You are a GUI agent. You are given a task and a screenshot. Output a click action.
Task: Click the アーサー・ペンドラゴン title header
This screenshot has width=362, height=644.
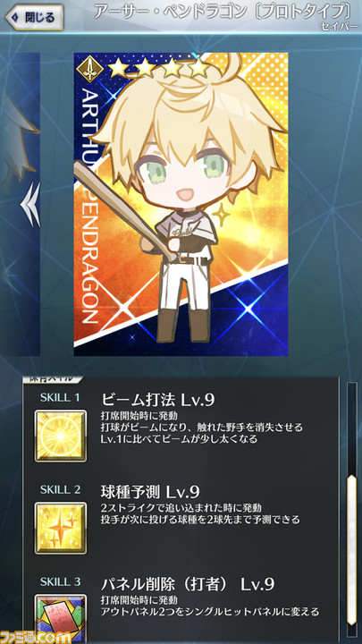coord(223,13)
